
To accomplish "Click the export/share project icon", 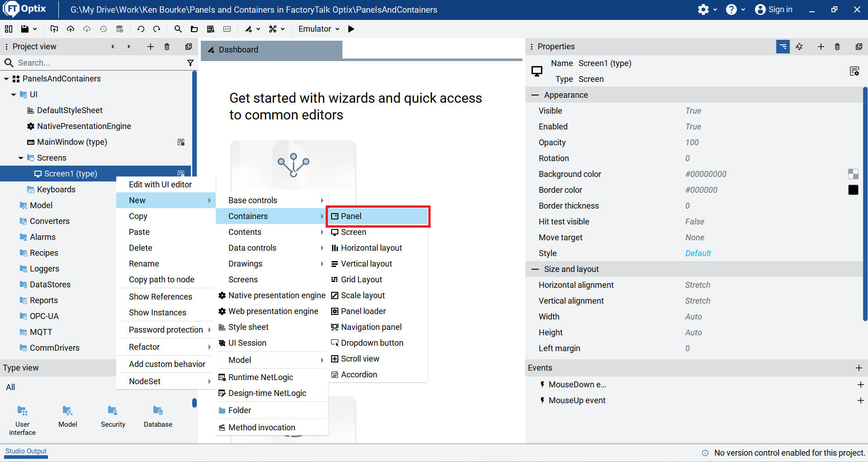I will 54,29.
